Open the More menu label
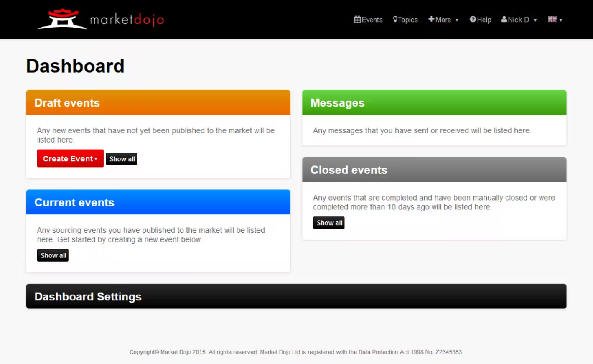Viewport: 593px width, 364px height. point(443,20)
